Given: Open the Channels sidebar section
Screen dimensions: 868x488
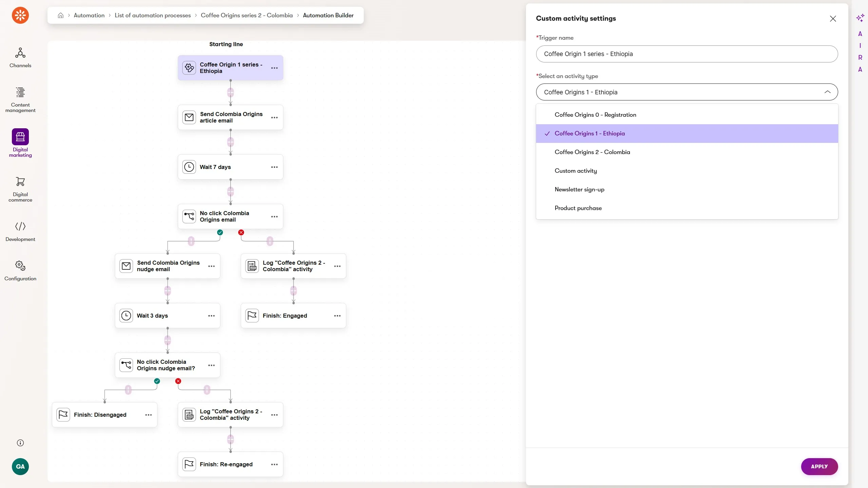Looking at the screenshot, I should tap(20, 58).
